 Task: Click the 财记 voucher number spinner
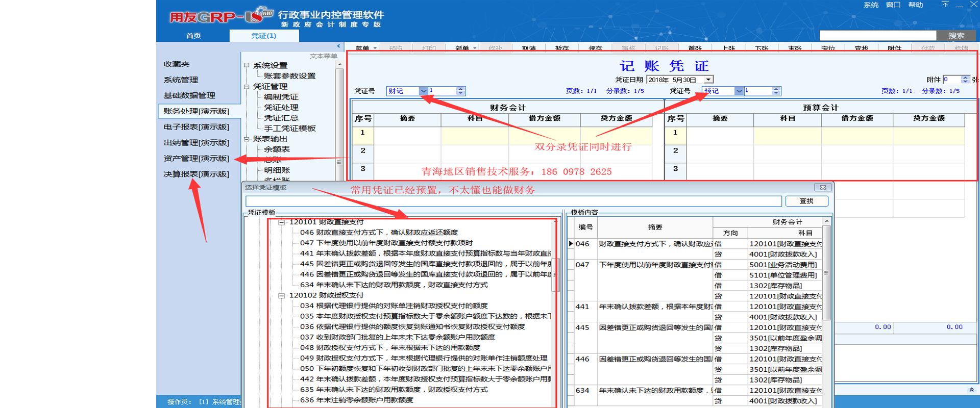(x=460, y=91)
